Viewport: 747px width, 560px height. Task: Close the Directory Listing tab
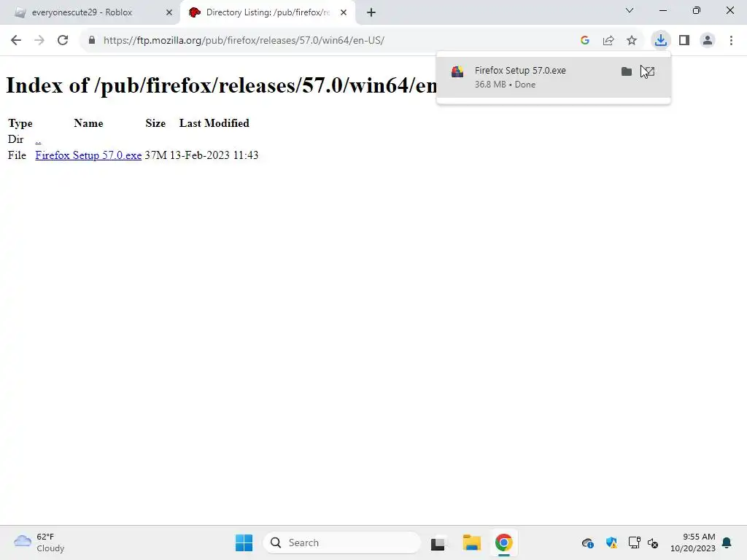(x=344, y=12)
